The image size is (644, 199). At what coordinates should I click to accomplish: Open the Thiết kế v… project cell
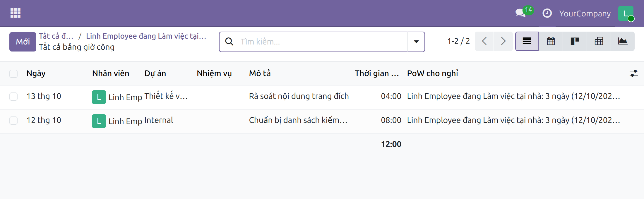coord(166,96)
